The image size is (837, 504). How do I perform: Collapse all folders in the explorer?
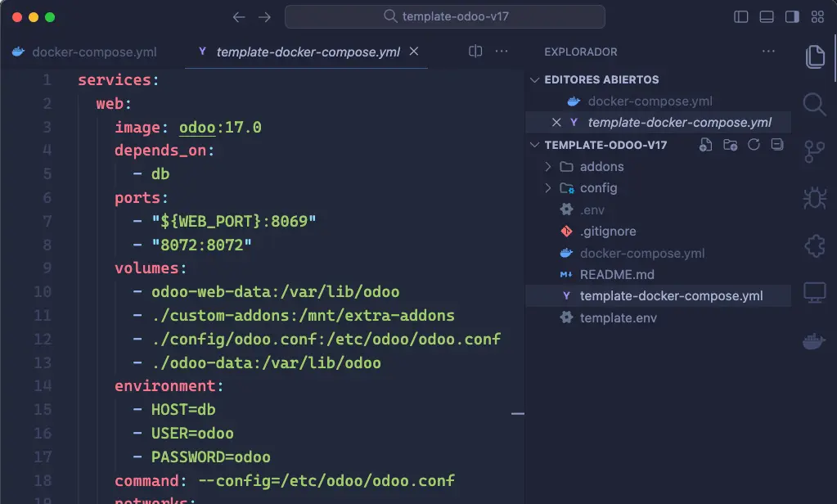[x=778, y=144]
